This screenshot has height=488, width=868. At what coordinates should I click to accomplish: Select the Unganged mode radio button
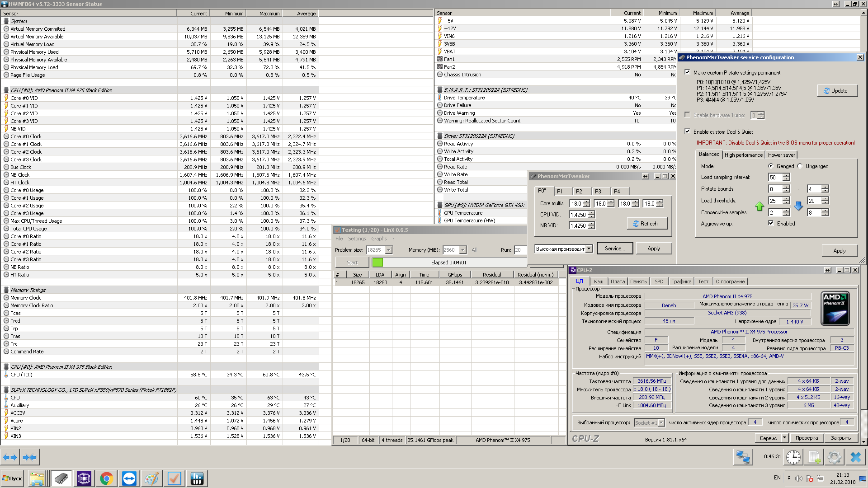tap(800, 166)
